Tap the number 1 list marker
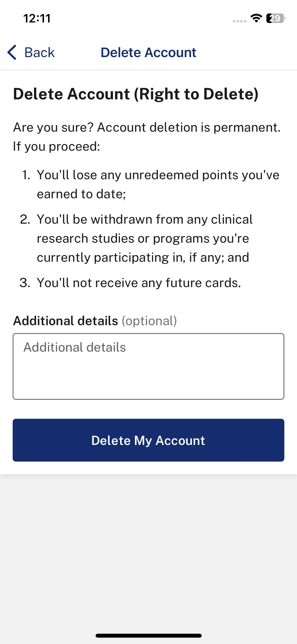Viewport: 297px width, 644px height. pyautogui.click(x=26, y=175)
